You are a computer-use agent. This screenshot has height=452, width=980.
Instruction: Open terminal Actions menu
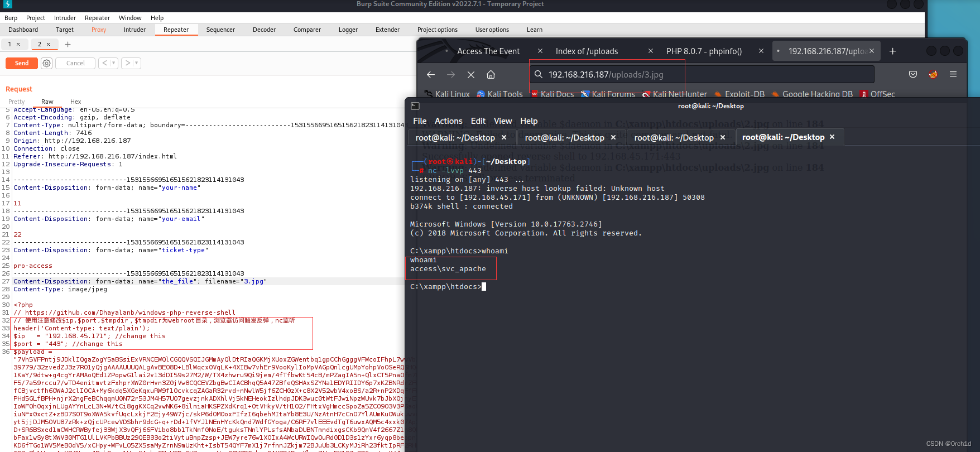[449, 121]
